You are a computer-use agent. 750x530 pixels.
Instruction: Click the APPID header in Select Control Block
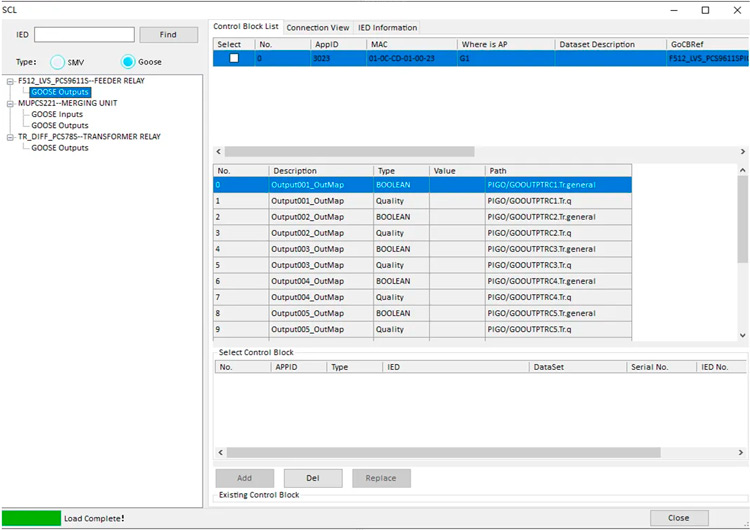299,367
